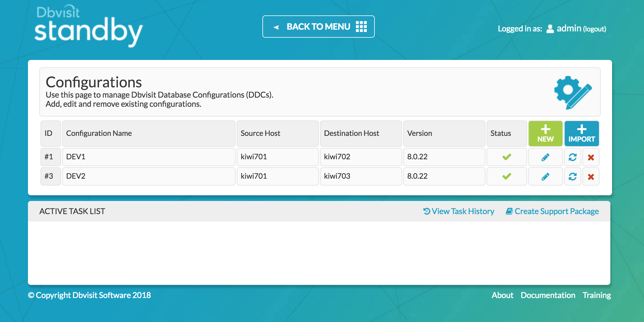Go BACK TO MENU
Image resolution: width=644 pixels, height=322 pixels.
318,27
